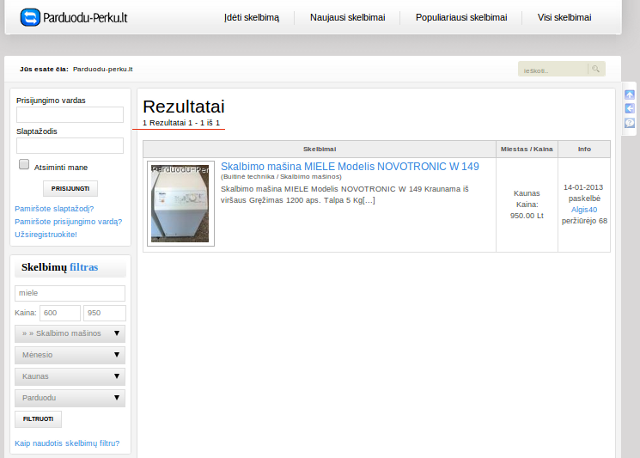This screenshot has height=458, width=640.
Task: Toggle the Atsiminti mane checkbox
Action: (24, 165)
